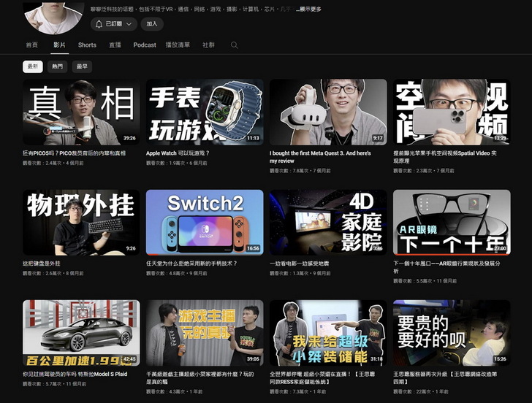
Task: Open the 社群 community tab
Action: (208, 45)
